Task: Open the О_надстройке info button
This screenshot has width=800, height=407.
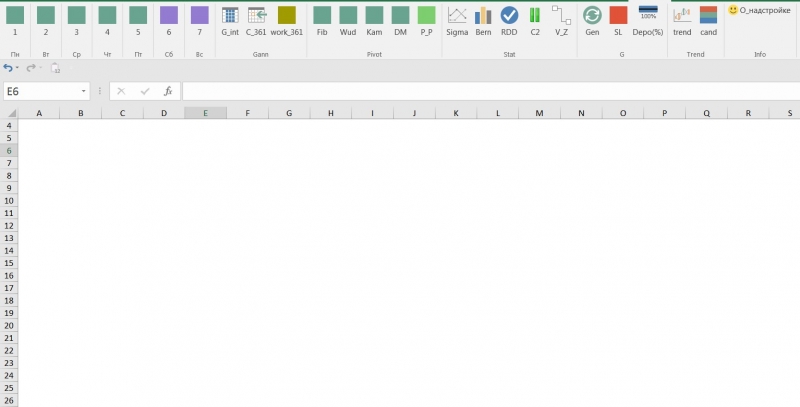Action: tap(759, 10)
